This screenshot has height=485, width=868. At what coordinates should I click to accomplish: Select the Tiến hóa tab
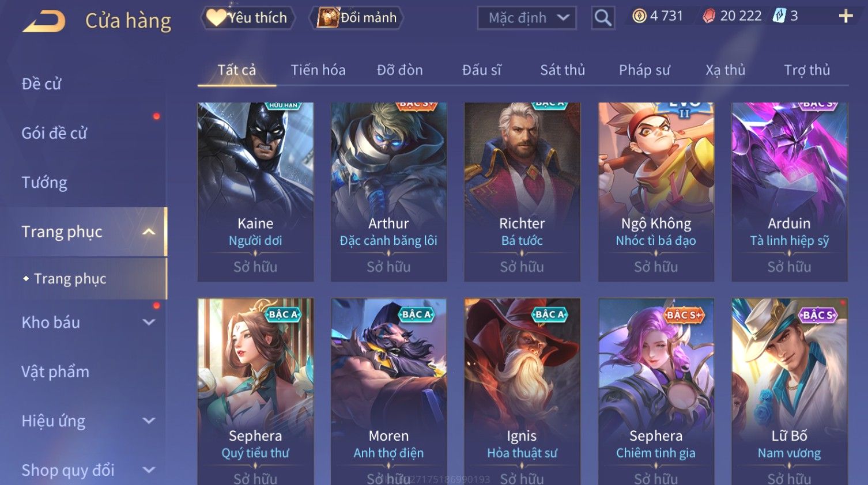(x=318, y=70)
